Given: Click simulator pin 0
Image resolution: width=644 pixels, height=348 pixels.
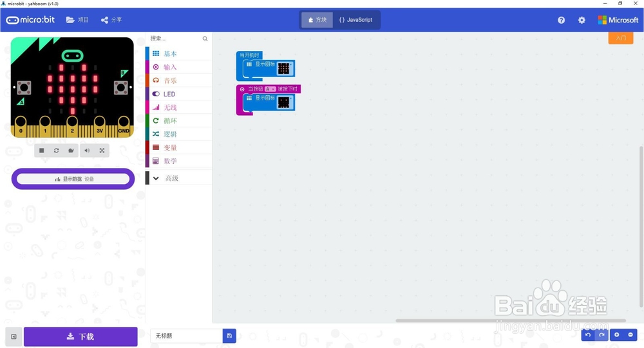Looking at the screenshot, I should click(x=21, y=126).
